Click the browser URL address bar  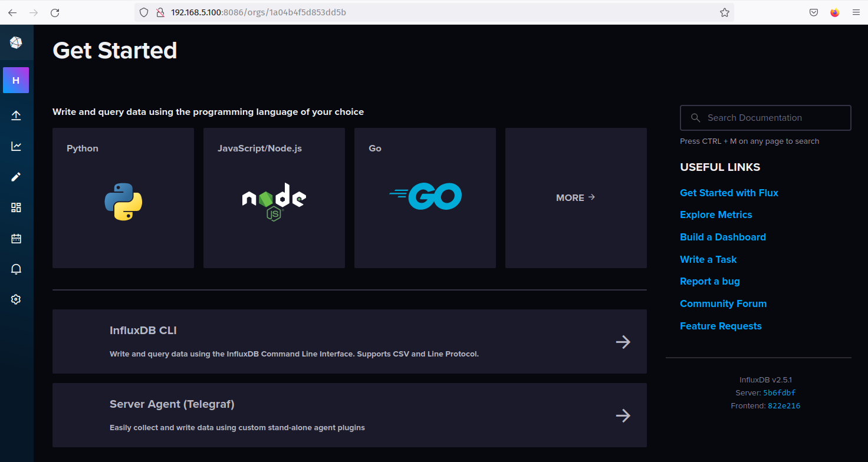(x=434, y=12)
